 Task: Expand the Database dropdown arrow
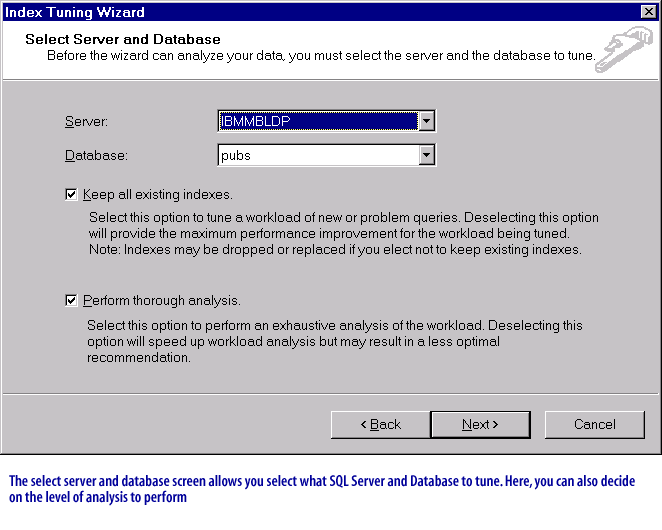pyautogui.click(x=426, y=155)
